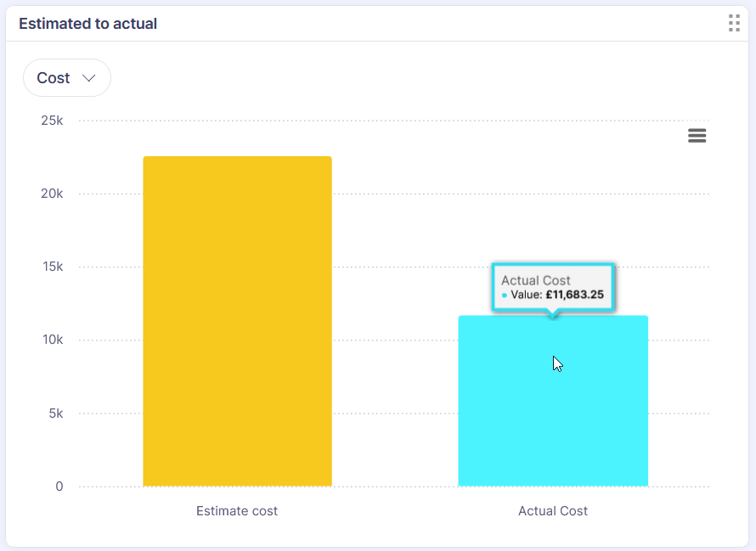The image size is (756, 551).
Task: Click the cyan dot in the tooltip
Action: tap(505, 295)
